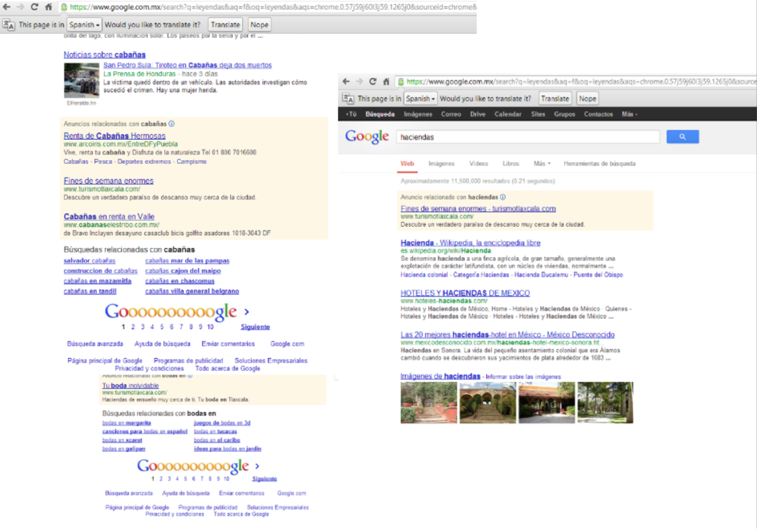This screenshot has height=532, width=757.
Task: Click the forward arrow in the left browser window
Action: tap(21, 7)
